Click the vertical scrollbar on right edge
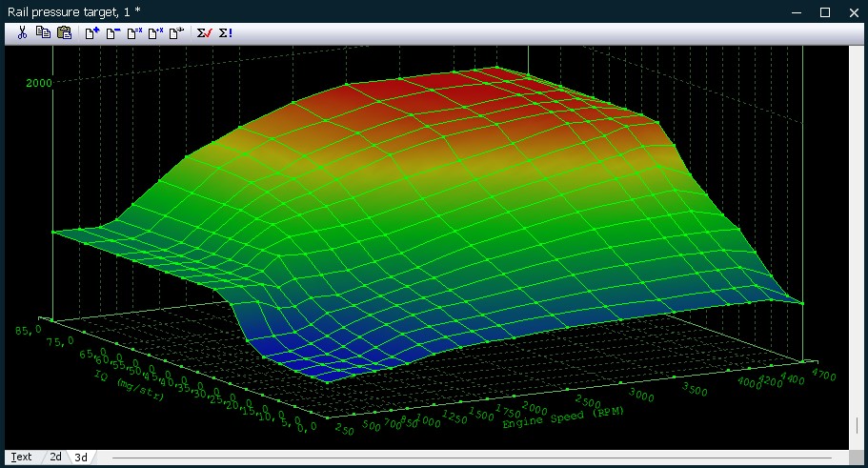Image resolution: width=868 pixels, height=468 pixels. (858, 424)
